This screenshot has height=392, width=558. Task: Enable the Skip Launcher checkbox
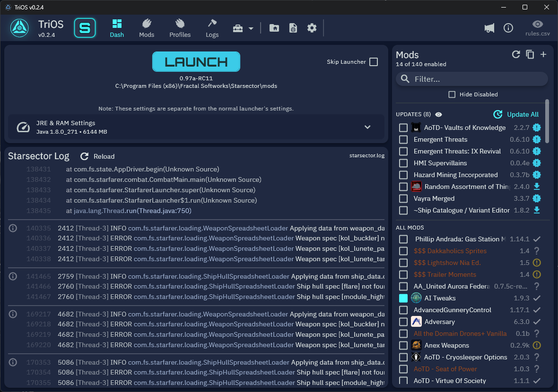coord(374,62)
